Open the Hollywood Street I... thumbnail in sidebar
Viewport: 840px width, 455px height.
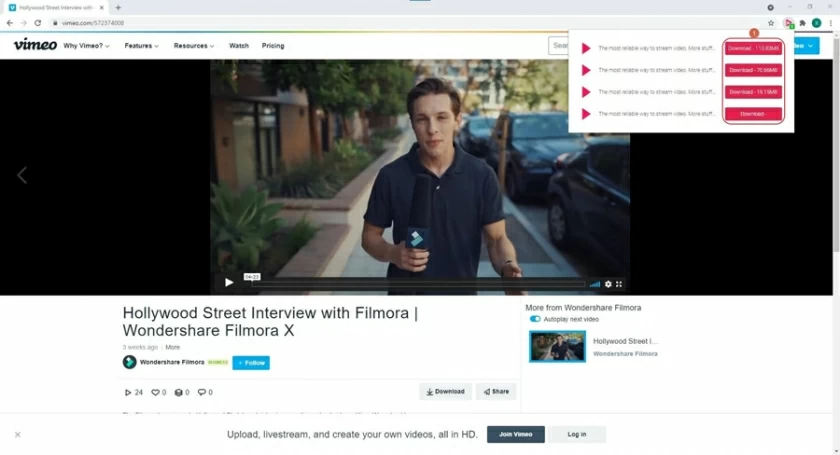tap(558, 346)
